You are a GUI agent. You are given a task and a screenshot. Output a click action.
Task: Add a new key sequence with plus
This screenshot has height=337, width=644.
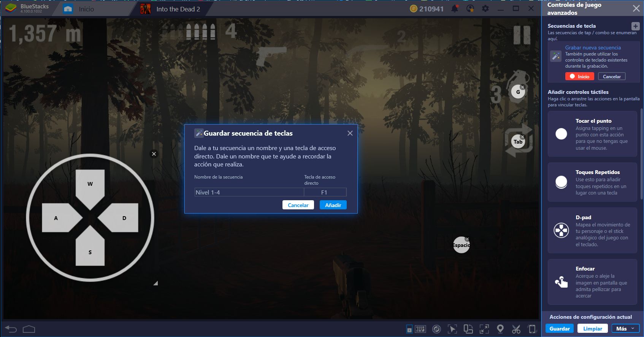tap(635, 26)
